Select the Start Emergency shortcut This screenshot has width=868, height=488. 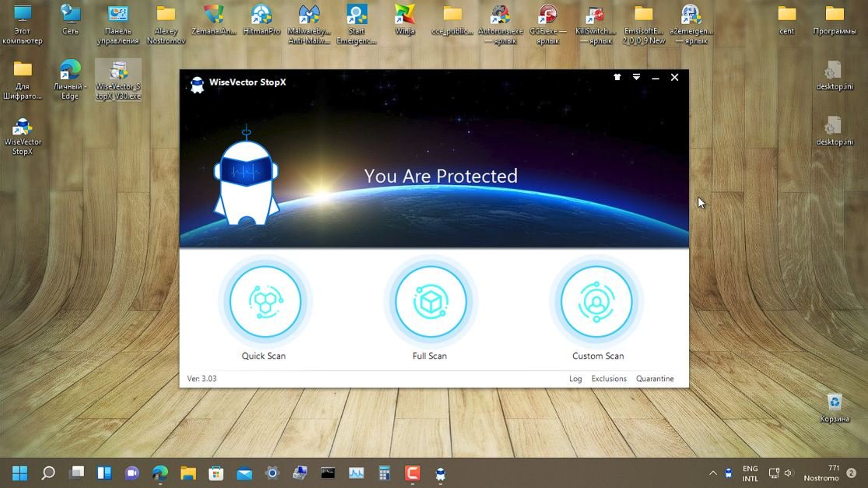357,24
